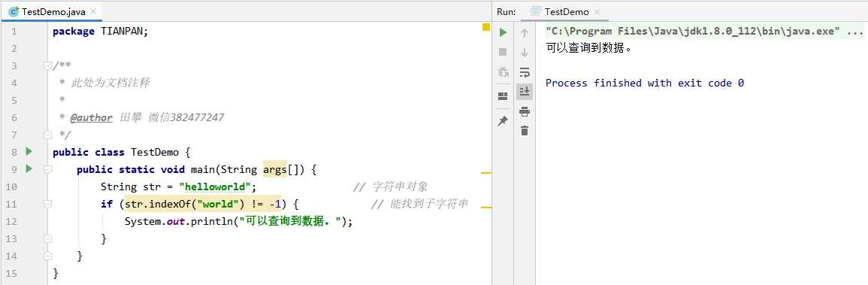Click line number 1 in gutter

click(x=14, y=31)
